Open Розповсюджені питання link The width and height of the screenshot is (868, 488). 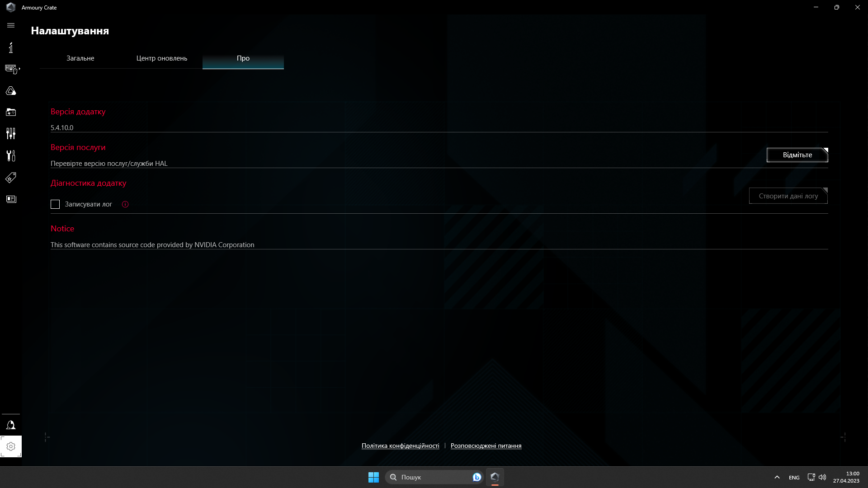point(486,446)
